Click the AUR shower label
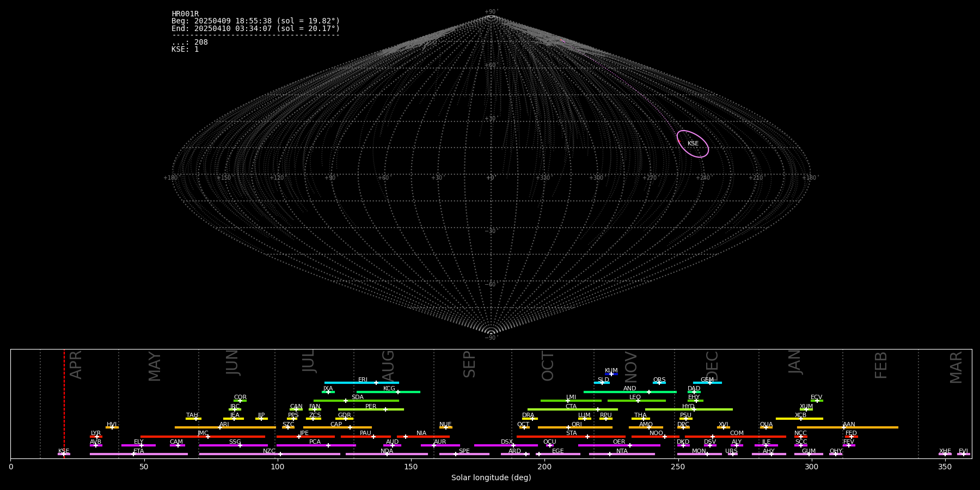Screen dimensions: 980x490 tap(440, 442)
